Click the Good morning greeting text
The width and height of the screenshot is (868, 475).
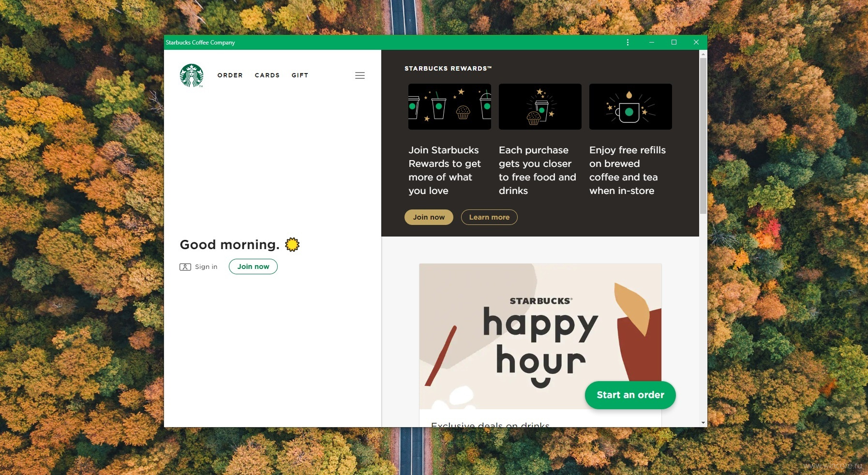tap(230, 245)
